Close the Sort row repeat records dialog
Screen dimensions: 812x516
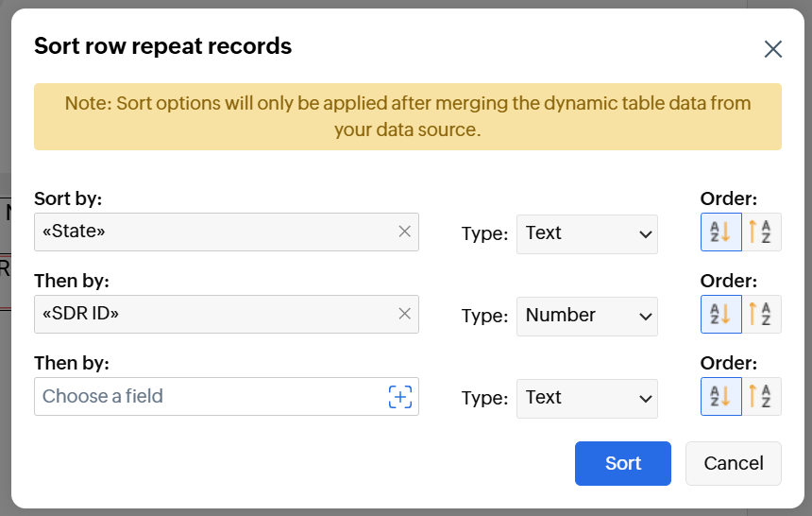[772, 49]
